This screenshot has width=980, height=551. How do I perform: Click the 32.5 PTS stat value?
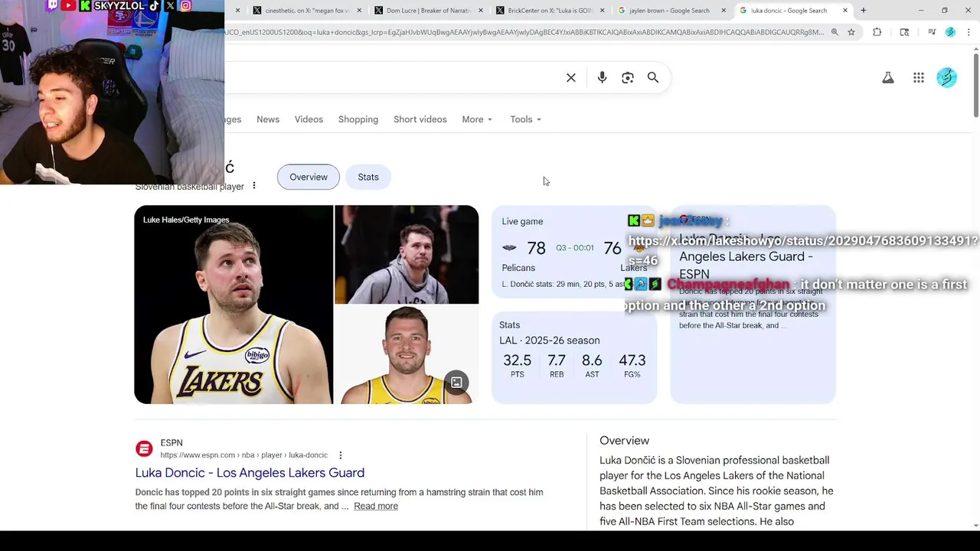pos(517,360)
